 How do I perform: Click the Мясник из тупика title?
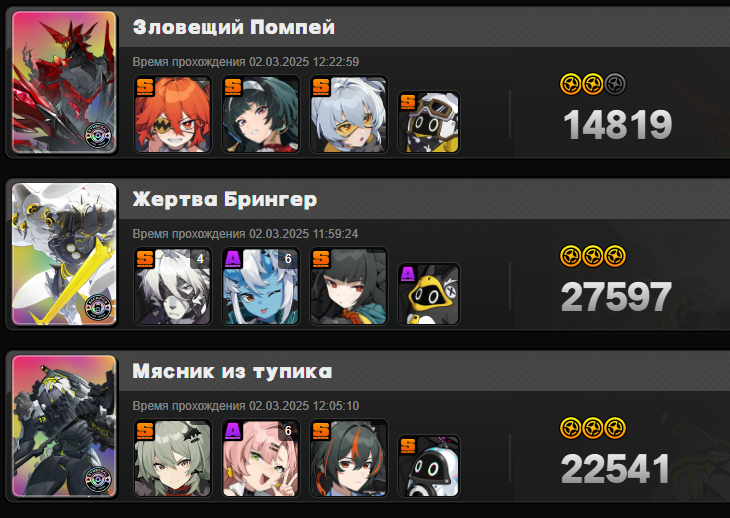click(x=232, y=371)
